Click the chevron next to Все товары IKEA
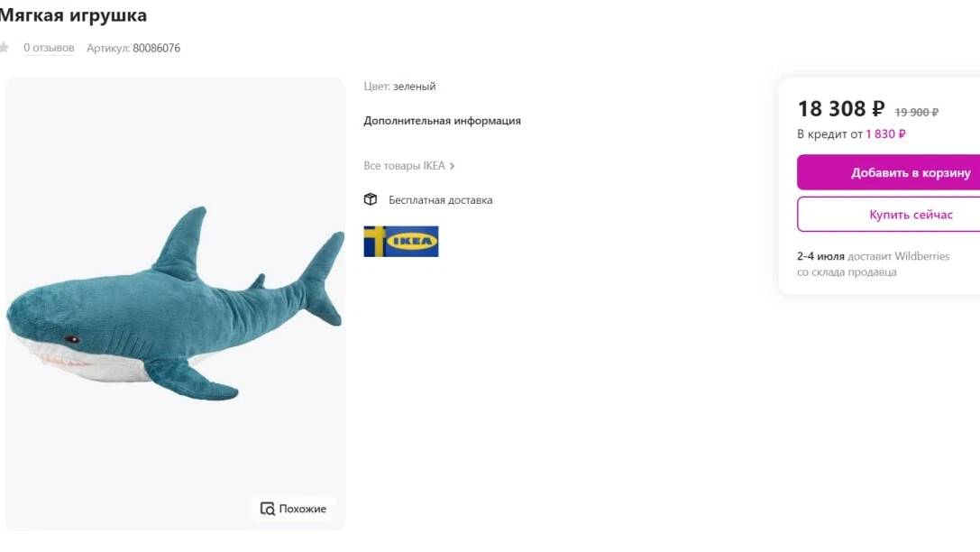980x552 pixels. (x=452, y=166)
